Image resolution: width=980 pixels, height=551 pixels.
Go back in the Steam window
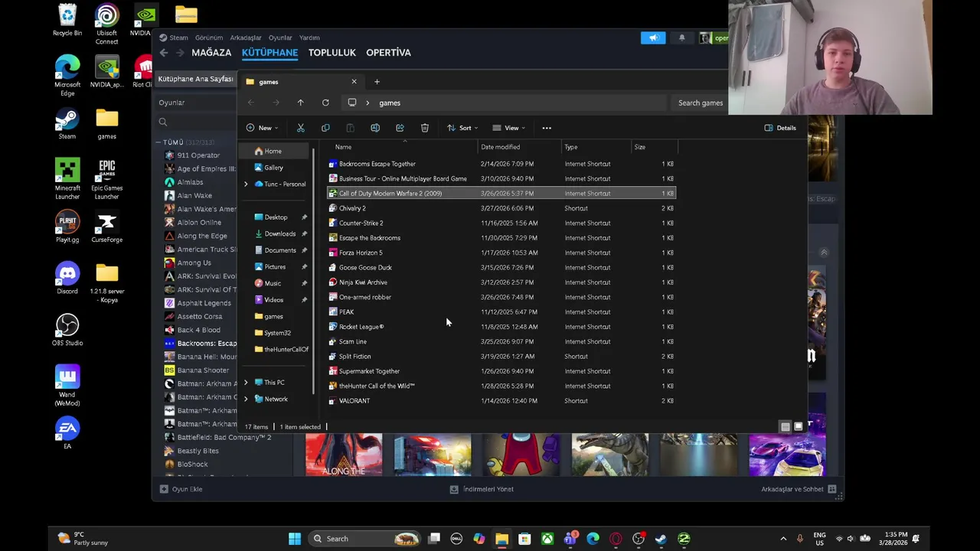pyautogui.click(x=164, y=53)
